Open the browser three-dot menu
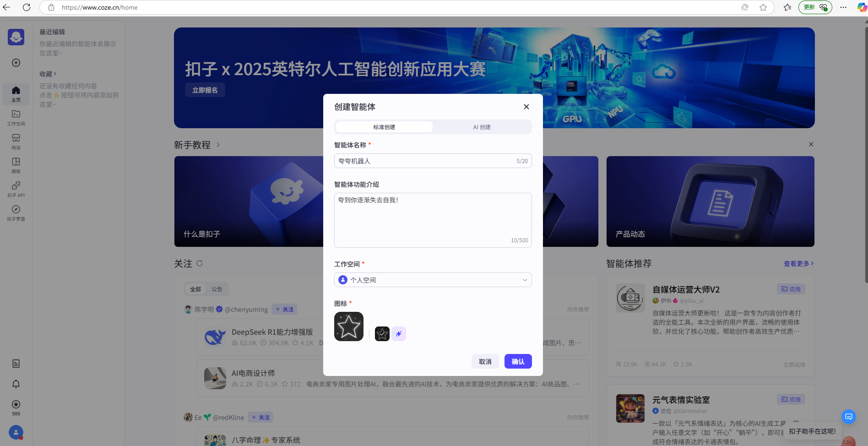 [x=843, y=7]
